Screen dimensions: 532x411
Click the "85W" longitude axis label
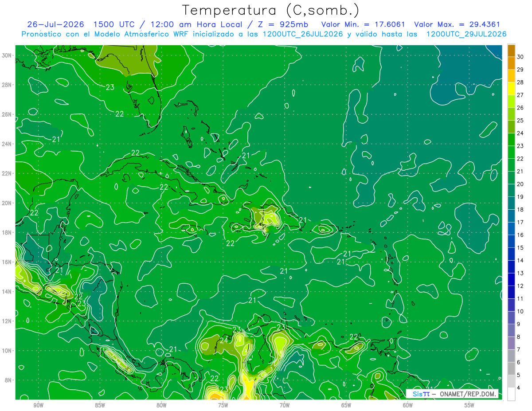tap(100, 405)
